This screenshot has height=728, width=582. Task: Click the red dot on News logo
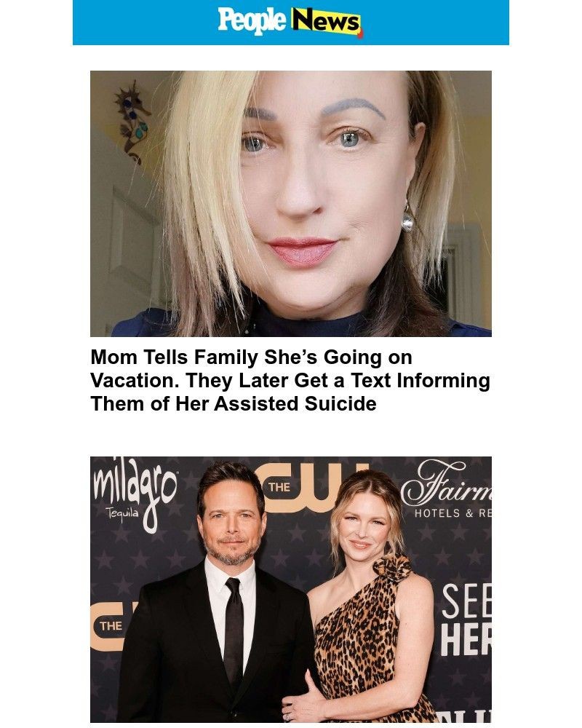click(361, 33)
